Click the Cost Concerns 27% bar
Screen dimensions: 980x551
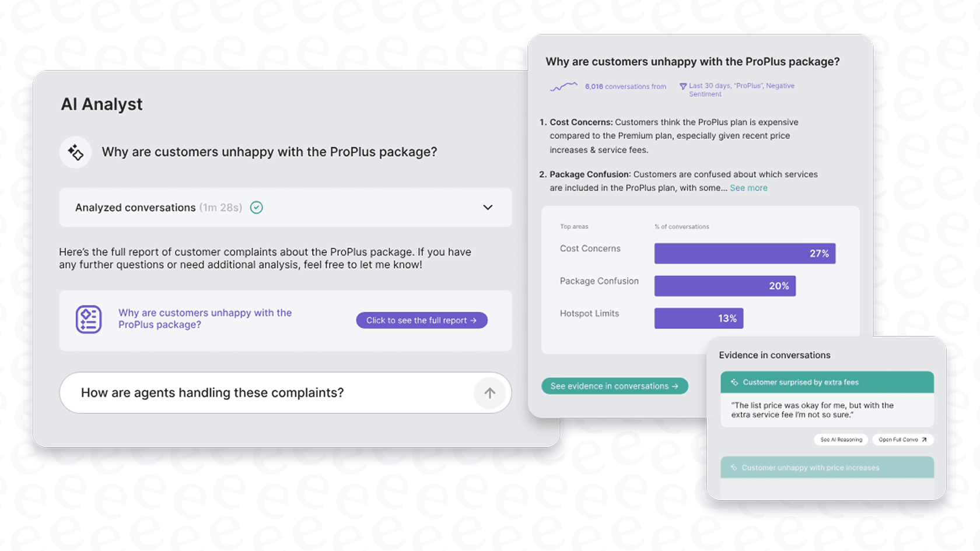[744, 253]
